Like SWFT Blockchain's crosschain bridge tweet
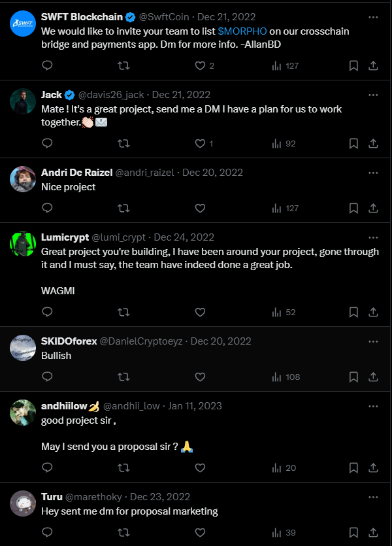This screenshot has height=546, width=392. (x=201, y=65)
